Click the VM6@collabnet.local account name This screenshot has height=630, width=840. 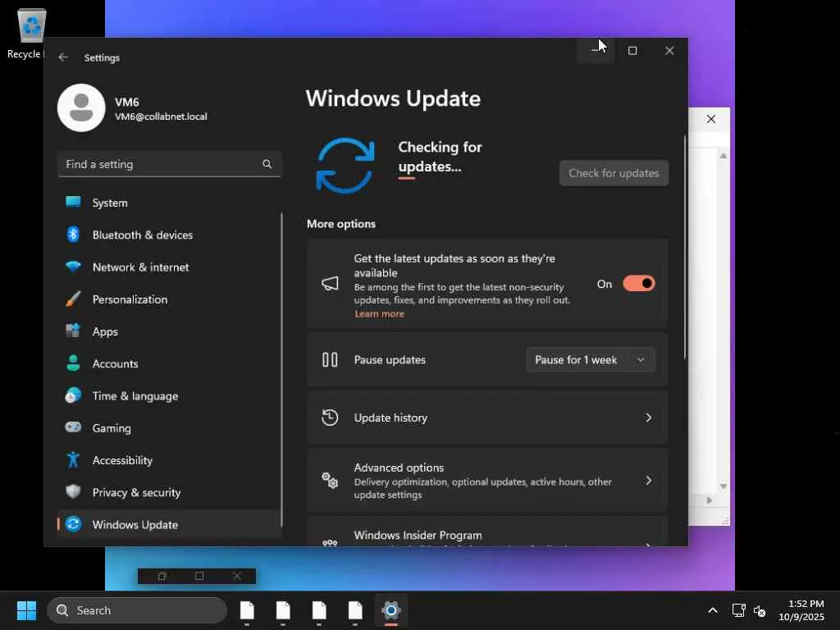161,116
